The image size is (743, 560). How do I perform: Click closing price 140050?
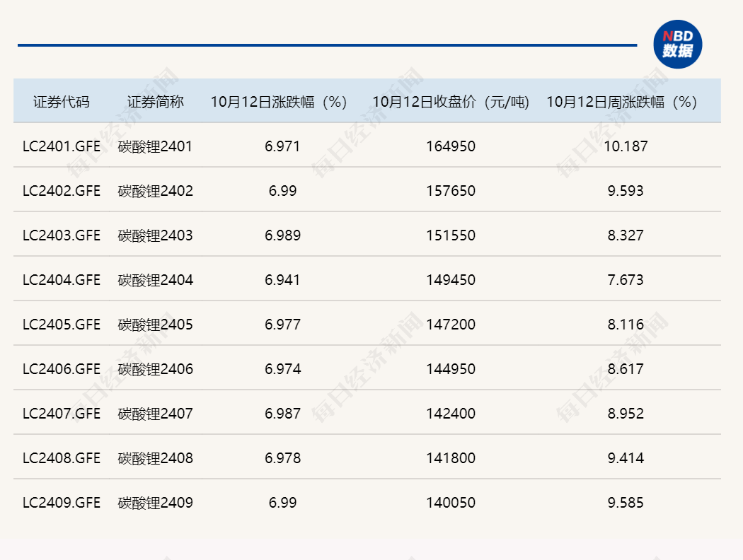point(451,503)
